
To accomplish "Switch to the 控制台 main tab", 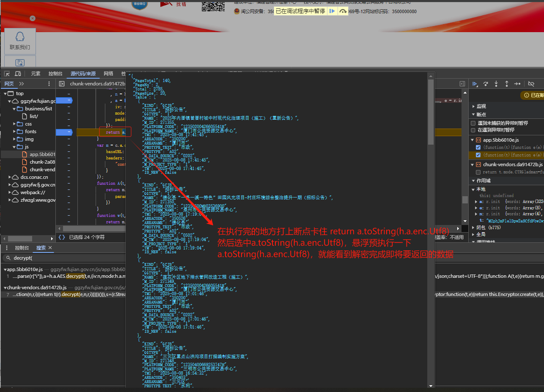I will [x=55, y=74].
